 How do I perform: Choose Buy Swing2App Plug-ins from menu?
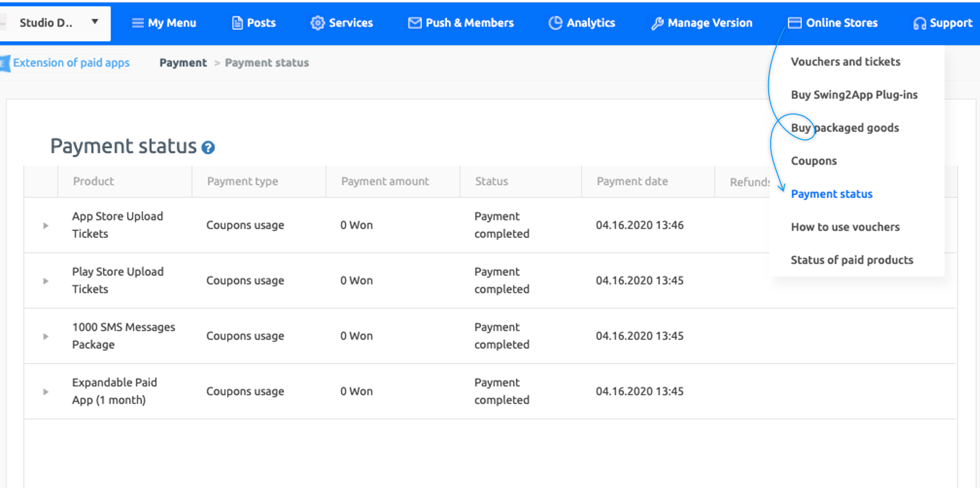[854, 95]
